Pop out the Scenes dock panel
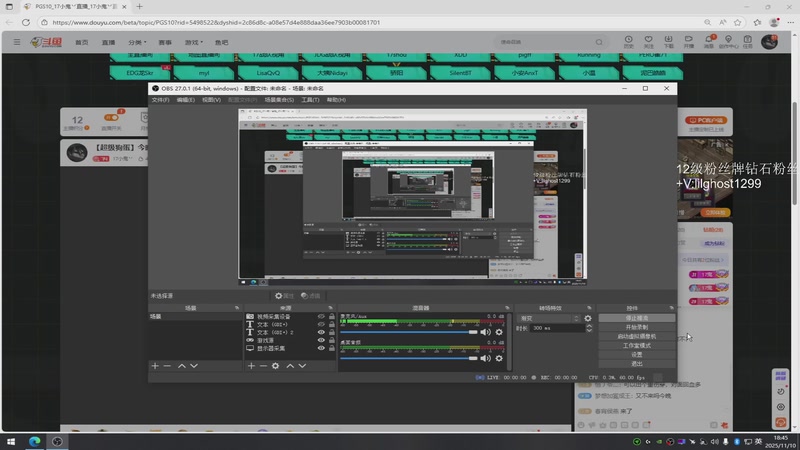Viewport: 800px width, 450px height. 237,308
